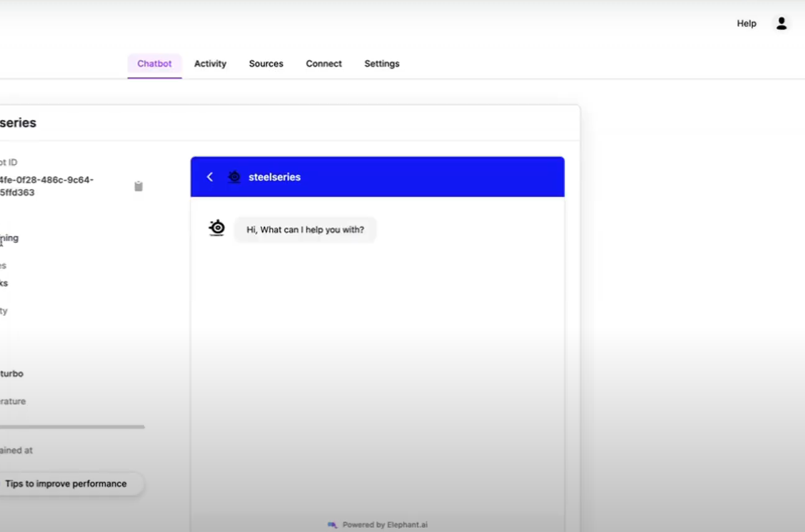
Task: Open the Settings tab
Action: (382, 64)
